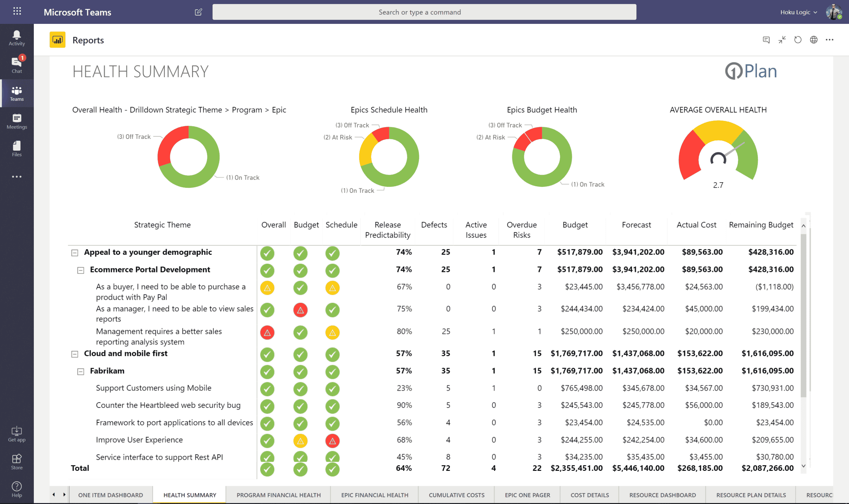Viewport: 849px width, 504px height.
Task: Open the Hoku Logic tenant dropdown
Action: (x=798, y=12)
